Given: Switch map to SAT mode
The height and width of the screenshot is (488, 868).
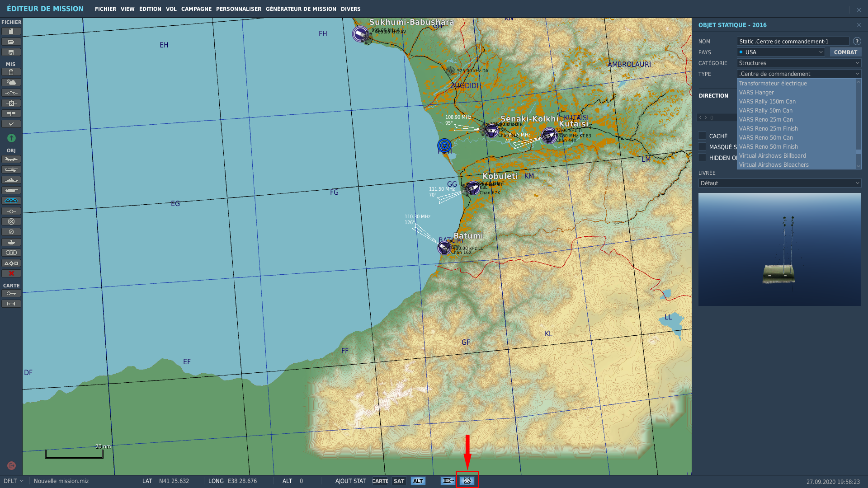Looking at the screenshot, I should coord(399,481).
